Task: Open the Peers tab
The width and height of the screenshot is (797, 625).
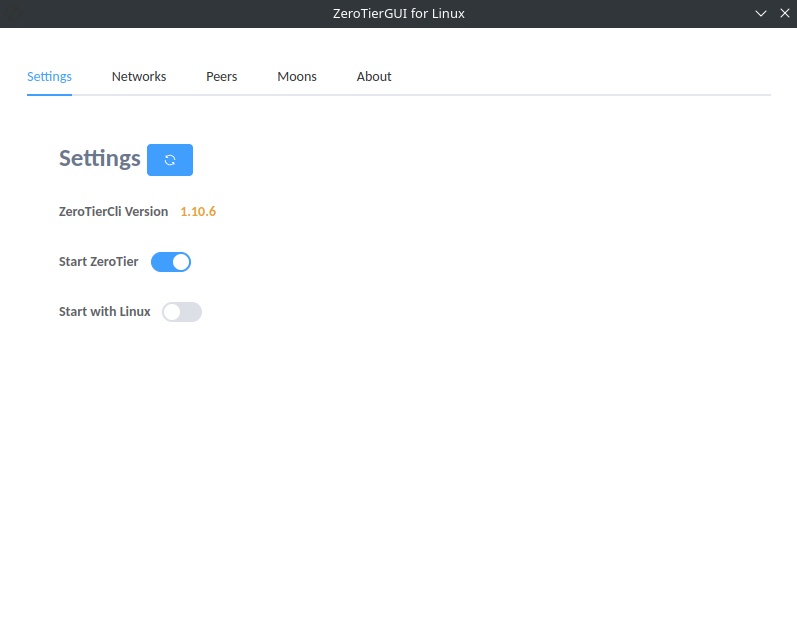Action: 222,76
